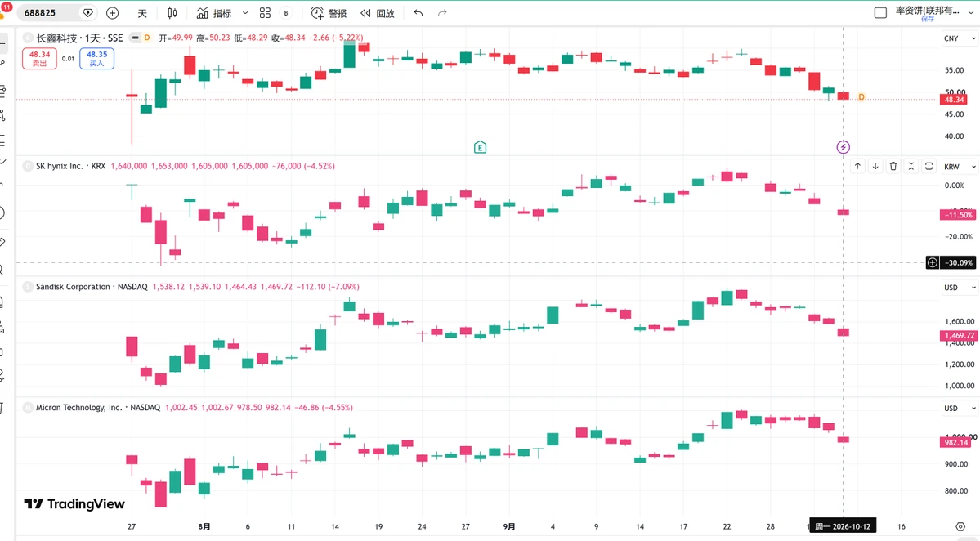Redo the chart action
980x541 pixels.
[x=442, y=13]
